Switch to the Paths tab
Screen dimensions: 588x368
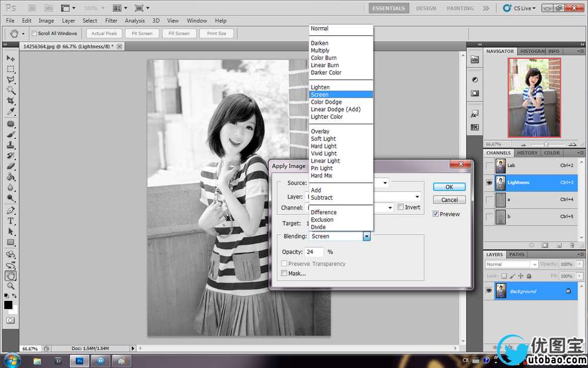(x=517, y=254)
